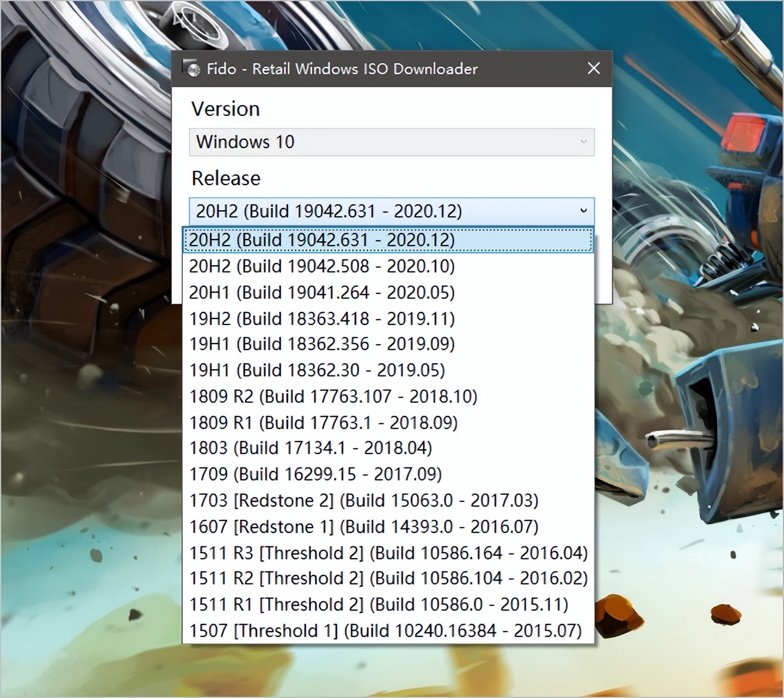Select 19H1 Build 18362.356 entry
This screenshot has width=784, height=698.
(322, 344)
